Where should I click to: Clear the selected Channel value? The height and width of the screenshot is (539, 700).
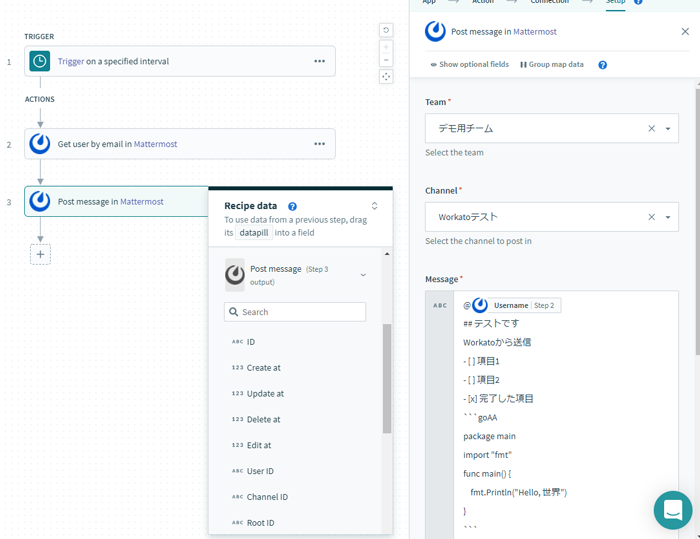651,217
